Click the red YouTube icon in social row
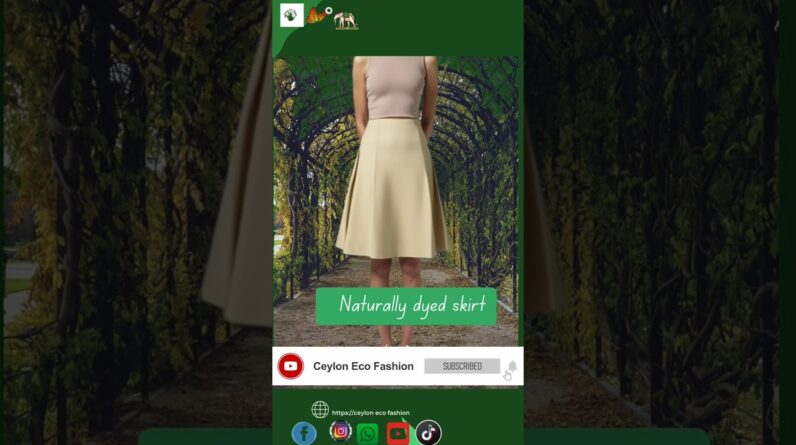Viewport: 796px width, 445px height. coord(397,434)
